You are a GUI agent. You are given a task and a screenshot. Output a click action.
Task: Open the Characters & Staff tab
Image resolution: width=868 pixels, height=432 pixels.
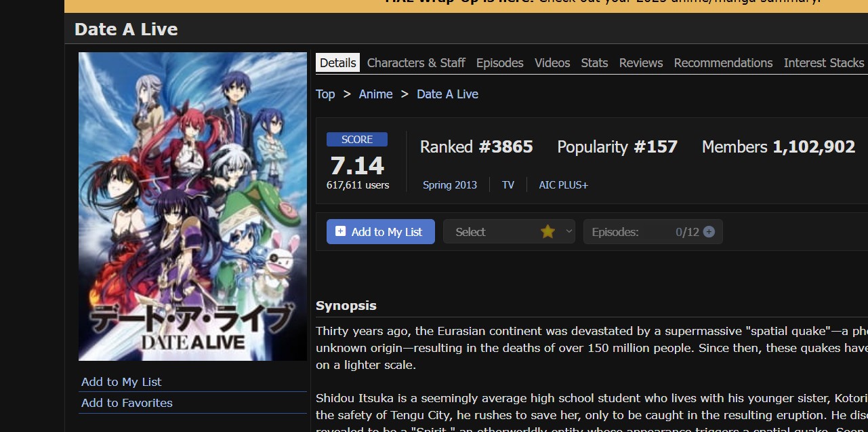[x=416, y=63]
